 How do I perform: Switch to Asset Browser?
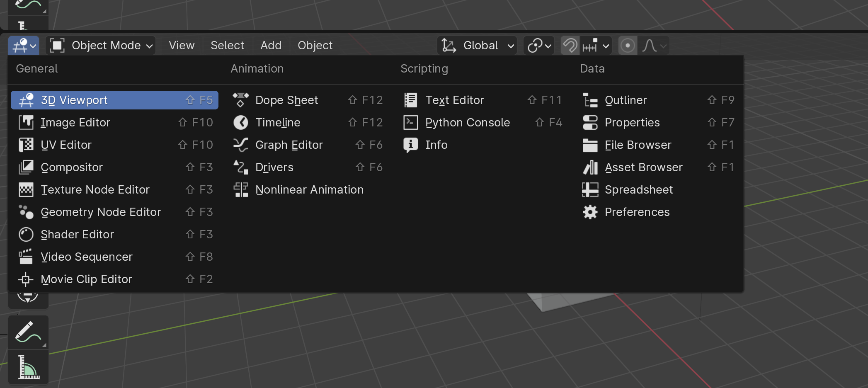point(659,167)
